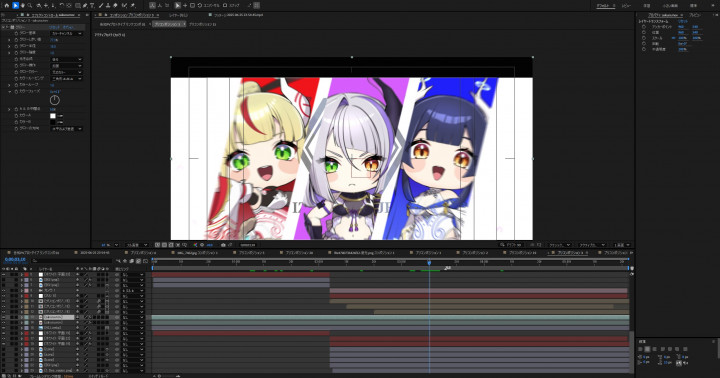Select the Selection arrow tool
The width and height of the screenshot is (720, 378).
[x=15, y=5]
